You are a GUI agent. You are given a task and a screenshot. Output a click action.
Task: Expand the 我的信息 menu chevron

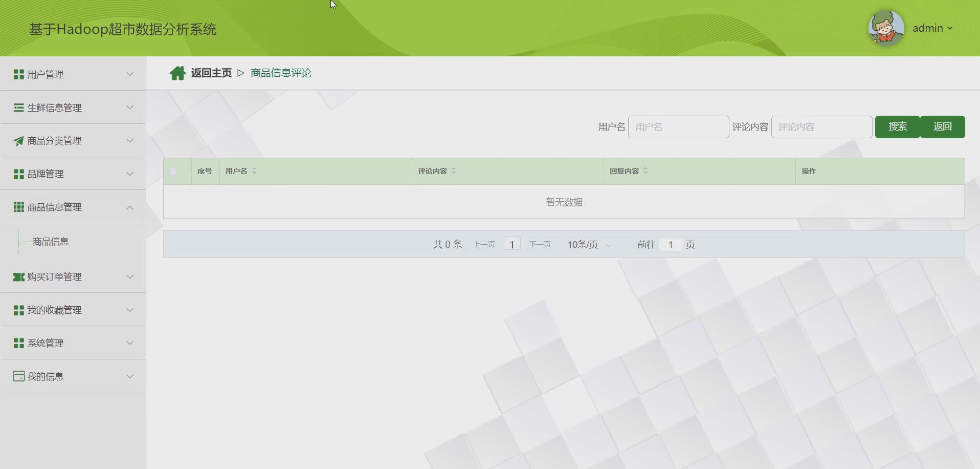130,377
